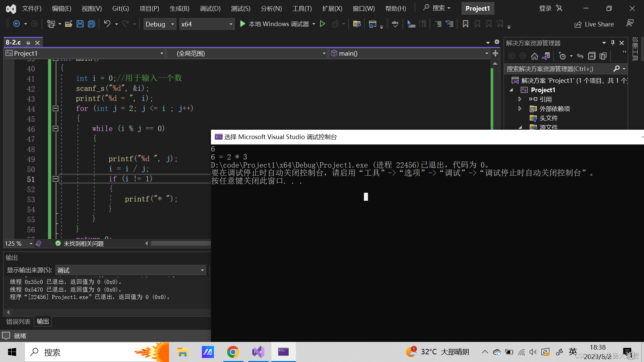The width and height of the screenshot is (644, 362).
Task: Open the 扩展(X) menu
Action: point(332,8)
